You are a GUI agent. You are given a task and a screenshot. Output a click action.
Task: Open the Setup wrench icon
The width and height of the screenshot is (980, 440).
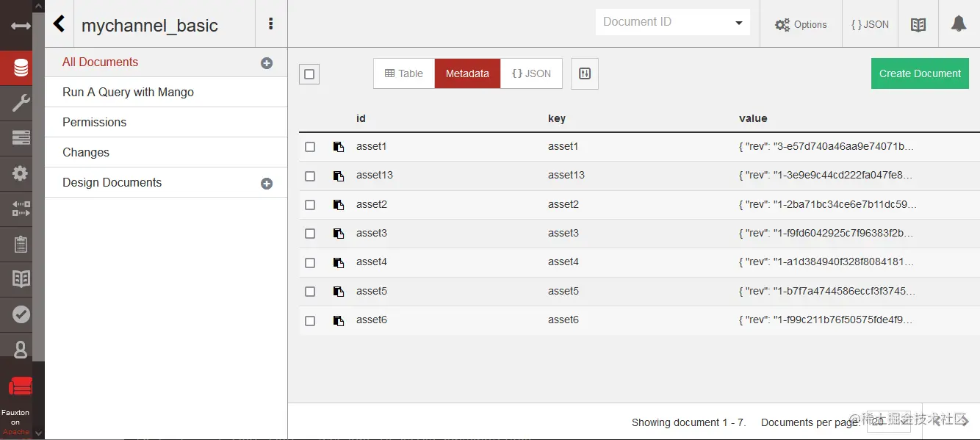[21, 104]
